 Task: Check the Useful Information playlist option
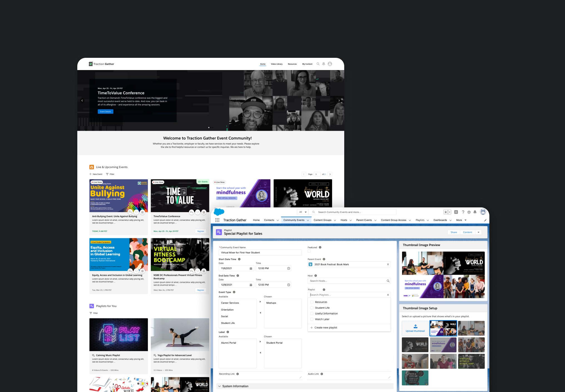pyautogui.click(x=312, y=314)
